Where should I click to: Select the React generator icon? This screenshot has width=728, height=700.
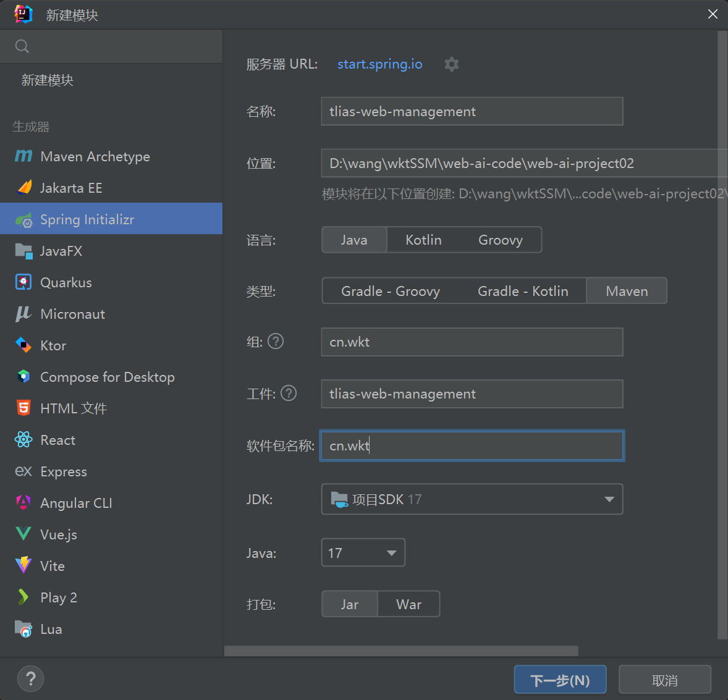pos(23,440)
